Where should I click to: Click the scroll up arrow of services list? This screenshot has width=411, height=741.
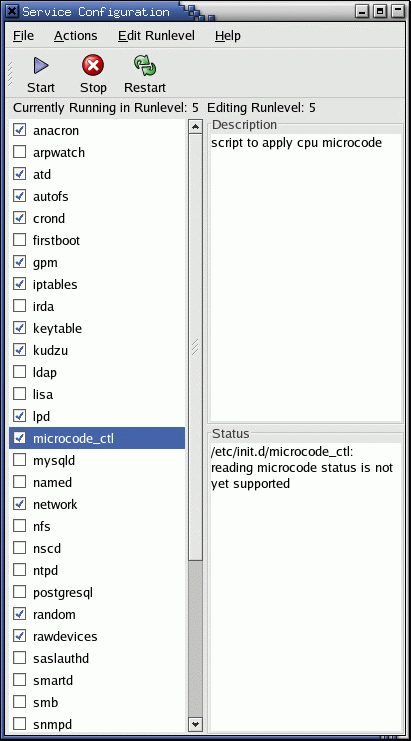point(195,127)
